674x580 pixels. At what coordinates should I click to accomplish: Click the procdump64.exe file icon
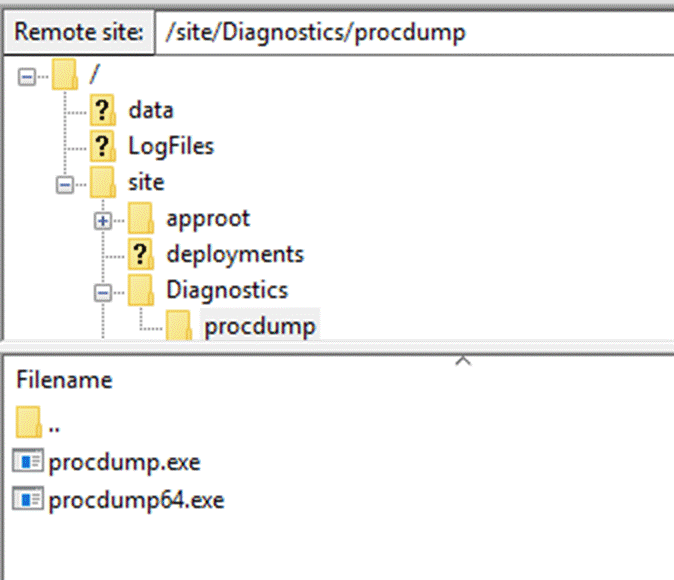coord(30,499)
